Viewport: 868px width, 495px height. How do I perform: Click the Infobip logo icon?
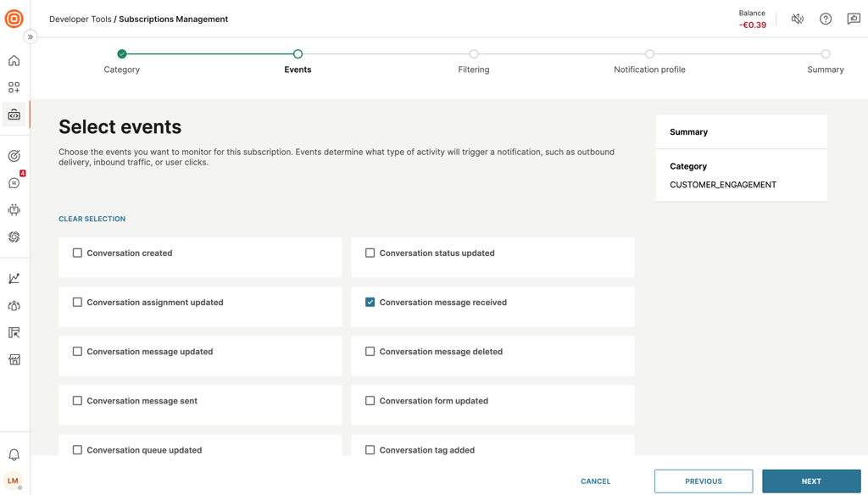click(x=14, y=19)
